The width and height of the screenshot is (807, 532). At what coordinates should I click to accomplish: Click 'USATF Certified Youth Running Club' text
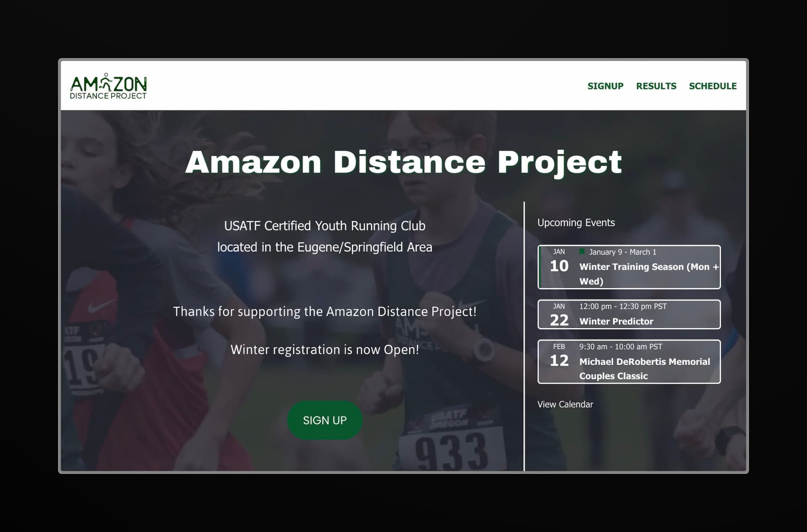[324, 226]
